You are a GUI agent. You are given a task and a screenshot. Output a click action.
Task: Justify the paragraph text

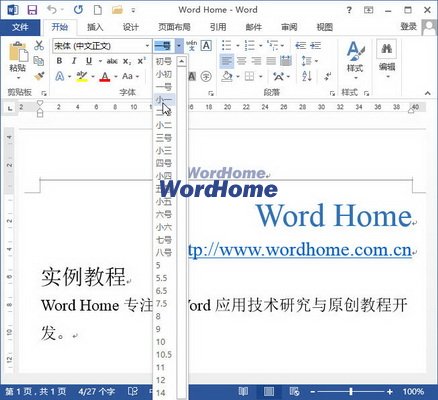[271, 61]
